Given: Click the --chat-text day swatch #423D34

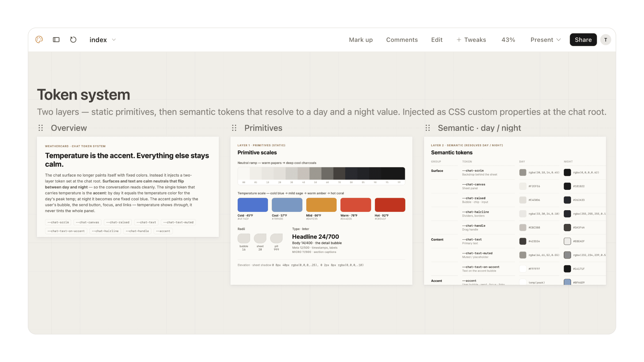Looking at the screenshot, I should tap(523, 241).
